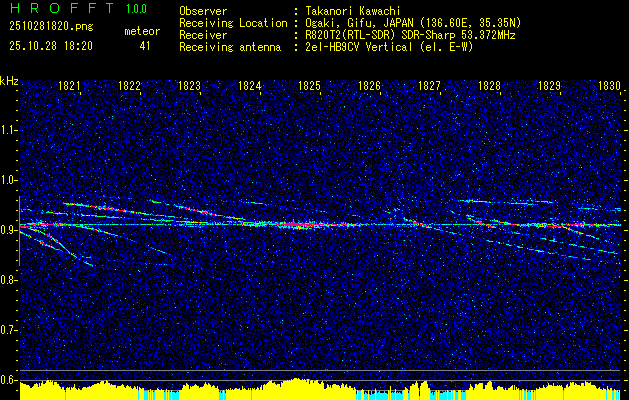Click the 0.9 kHz axis label
The image size is (629, 400).
tap(8, 230)
